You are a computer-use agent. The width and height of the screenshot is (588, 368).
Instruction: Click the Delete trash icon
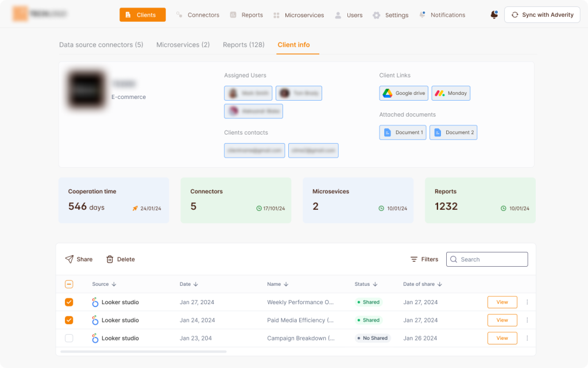tap(109, 259)
